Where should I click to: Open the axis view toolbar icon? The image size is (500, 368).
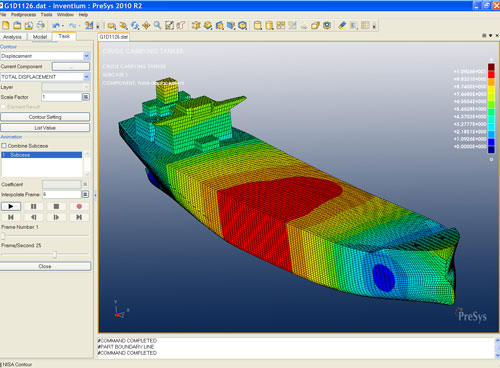[x=89, y=25]
